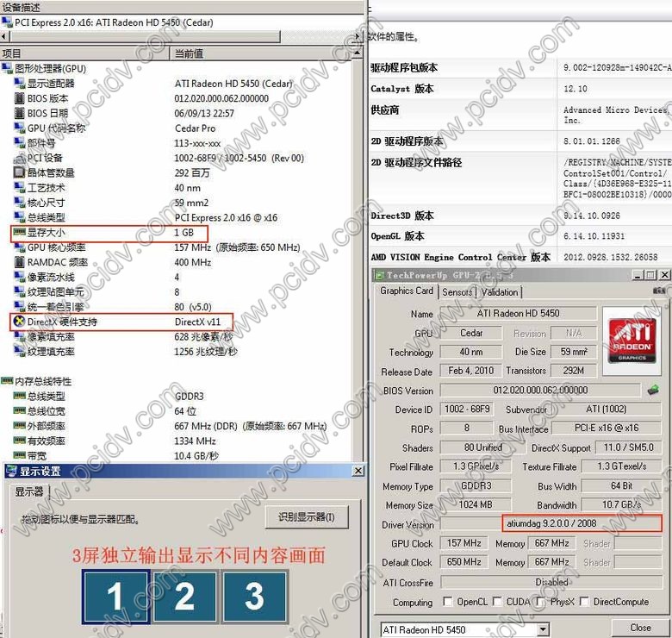
Task: Click the Bandwidth value 10.7 GB/s
Action: tap(621, 504)
